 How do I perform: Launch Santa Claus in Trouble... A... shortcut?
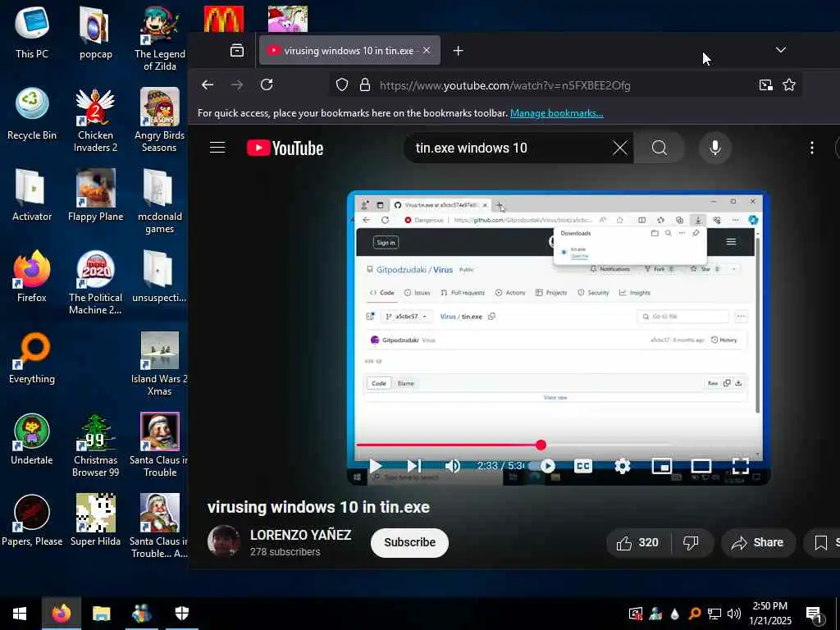tap(160, 527)
